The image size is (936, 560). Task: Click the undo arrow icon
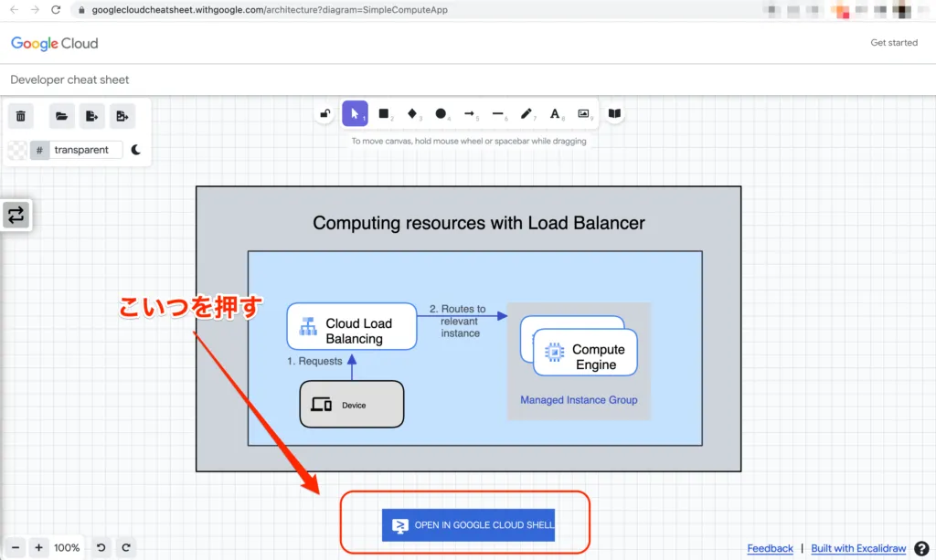tap(101, 547)
